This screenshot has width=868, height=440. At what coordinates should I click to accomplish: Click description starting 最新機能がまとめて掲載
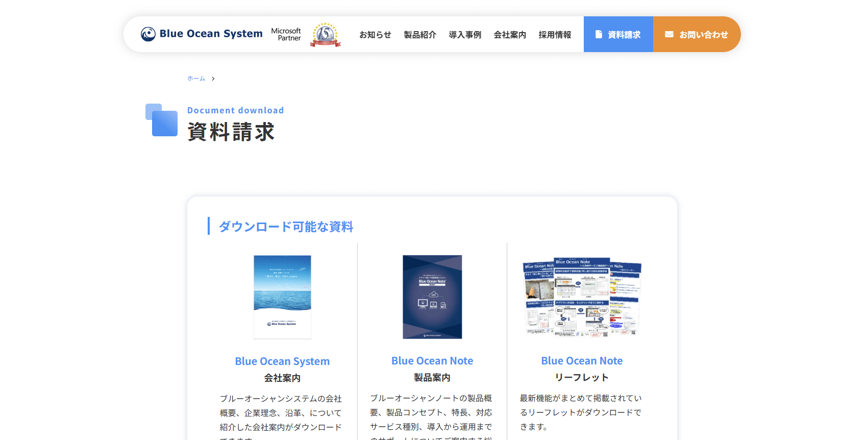[x=581, y=412]
